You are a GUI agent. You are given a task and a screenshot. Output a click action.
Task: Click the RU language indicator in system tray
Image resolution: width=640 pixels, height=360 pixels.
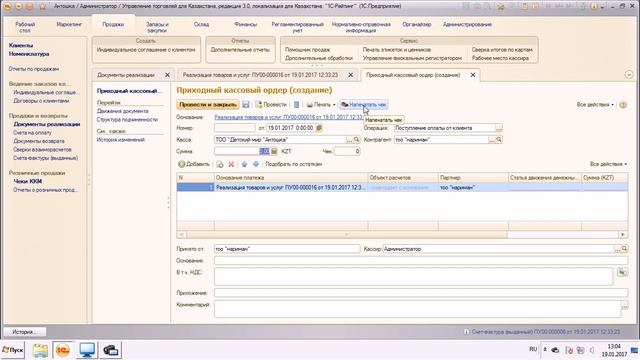pyautogui.click(x=533, y=349)
